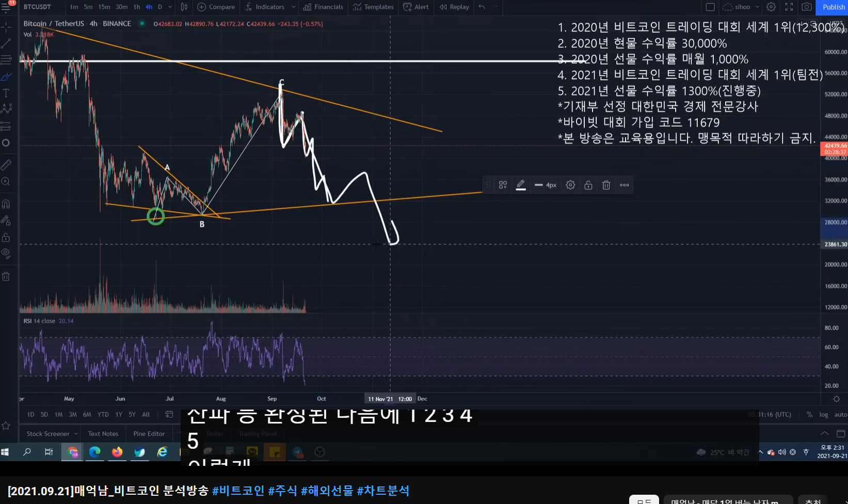
Task: Select the 1D date range
Action: [30, 414]
